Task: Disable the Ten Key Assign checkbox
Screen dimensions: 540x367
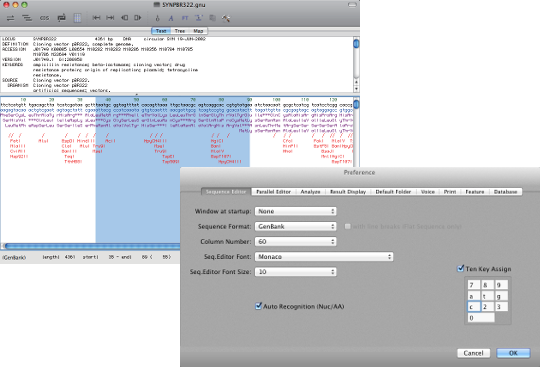Action: tap(460, 268)
